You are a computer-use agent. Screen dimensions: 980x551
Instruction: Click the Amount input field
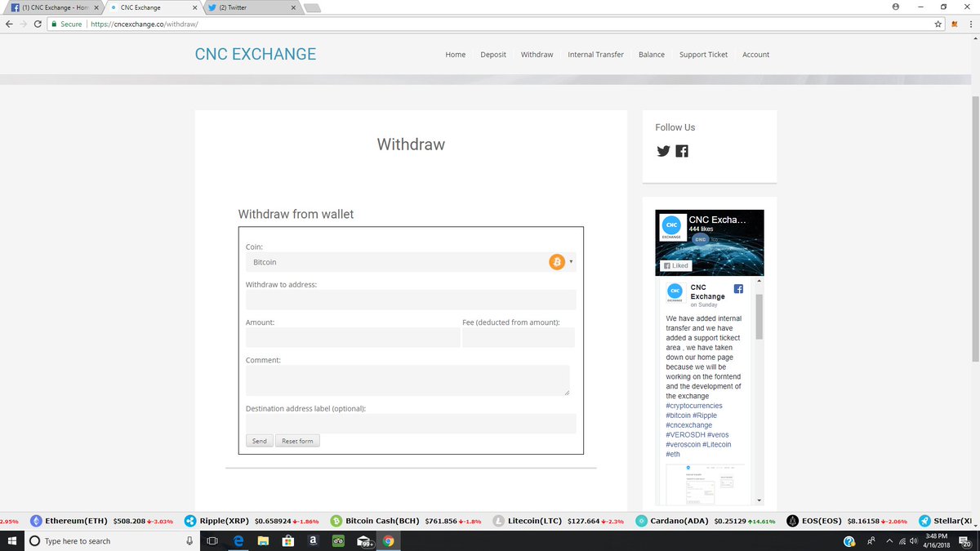(x=353, y=337)
